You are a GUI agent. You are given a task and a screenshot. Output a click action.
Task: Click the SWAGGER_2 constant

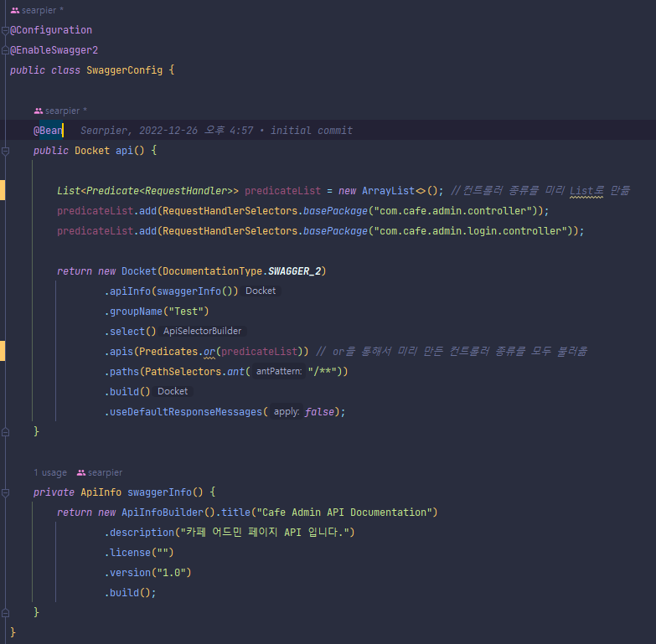click(295, 271)
